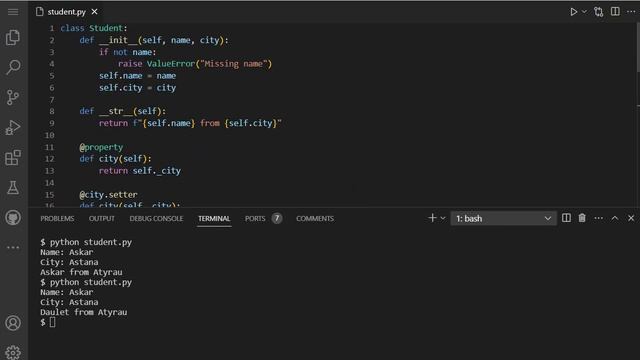Open the Extensions view

point(13,158)
